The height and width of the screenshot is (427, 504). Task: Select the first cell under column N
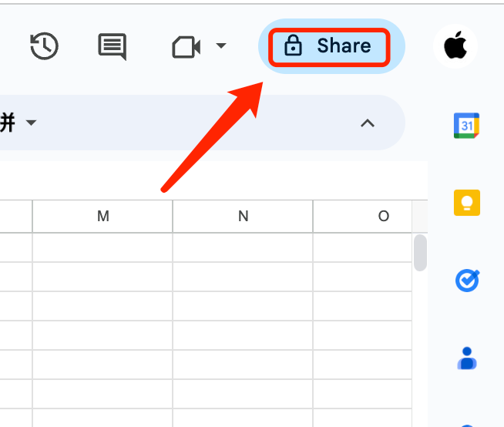click(243, 247)
